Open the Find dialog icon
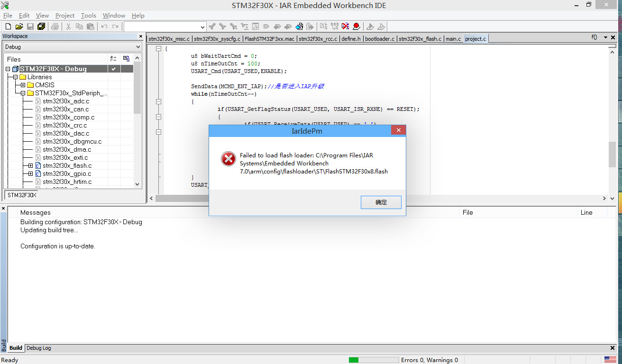This screenshot has width=622, height=364. pos(233,27)
